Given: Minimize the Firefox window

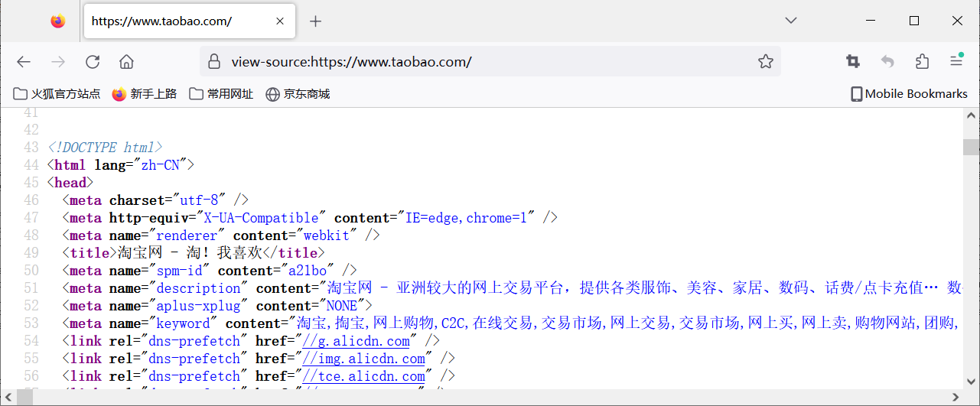Looking at the screenshot, I should point(871,21).
